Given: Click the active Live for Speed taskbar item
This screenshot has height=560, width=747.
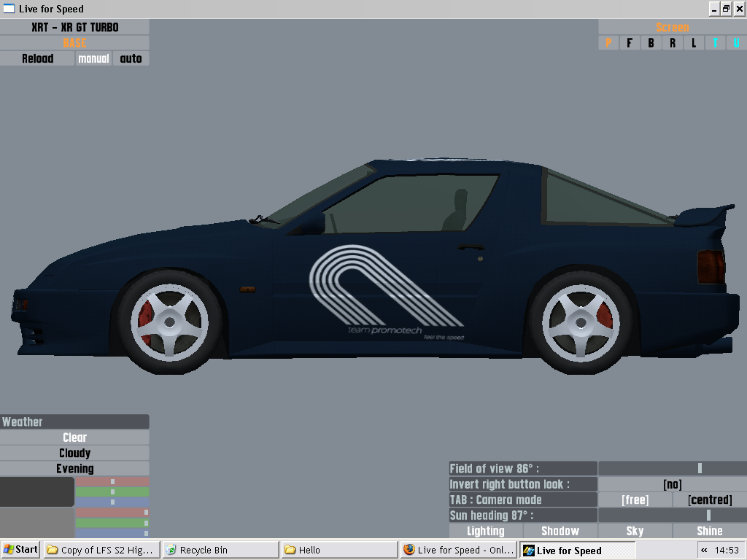Looking at the screenshot, I should pos(577,550).
